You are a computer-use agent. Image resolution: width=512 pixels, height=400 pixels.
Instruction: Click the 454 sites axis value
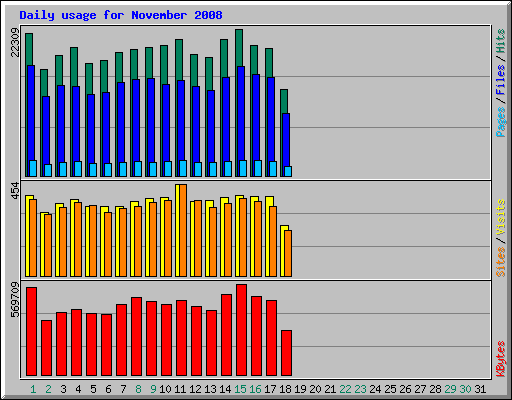click(15, 191)
